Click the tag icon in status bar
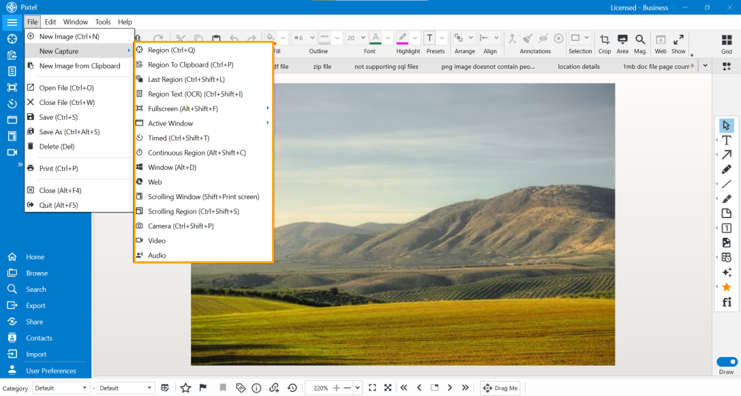Viewport: 741px width, 396px height. tap(240, 388)
